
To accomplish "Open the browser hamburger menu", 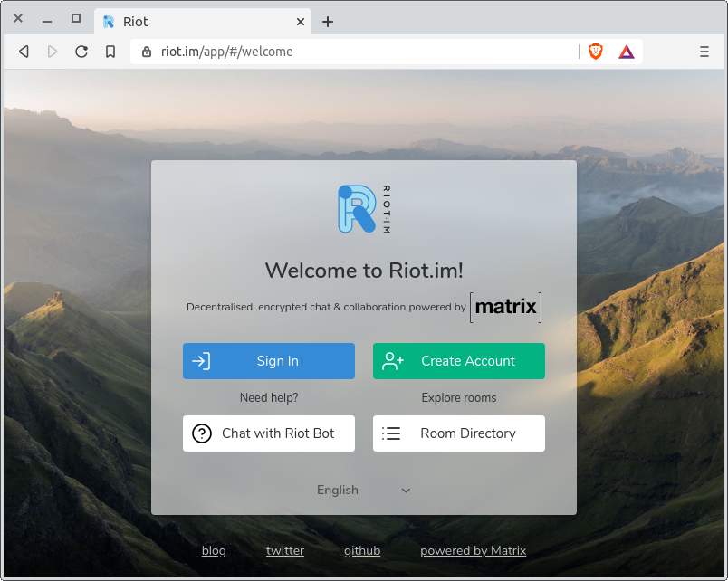I will (x=704, y=52).
